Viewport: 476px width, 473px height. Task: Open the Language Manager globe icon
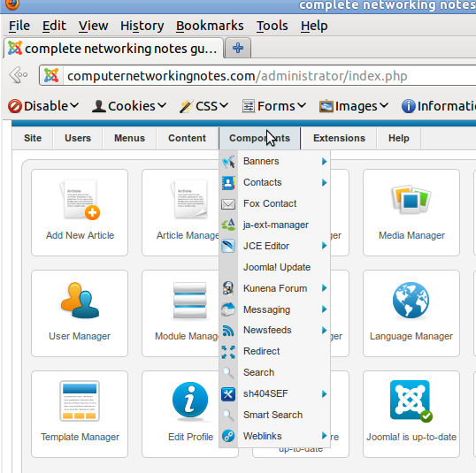click(411, 301)
